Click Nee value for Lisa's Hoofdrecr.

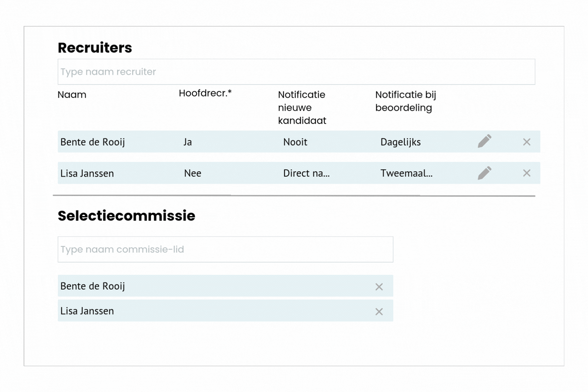(x=193, y=173)
